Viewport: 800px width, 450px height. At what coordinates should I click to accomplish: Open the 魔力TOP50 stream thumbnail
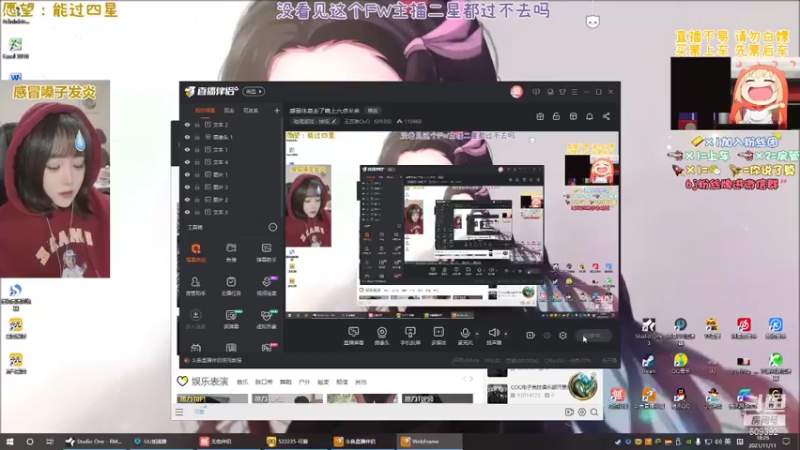pos(437,398)
